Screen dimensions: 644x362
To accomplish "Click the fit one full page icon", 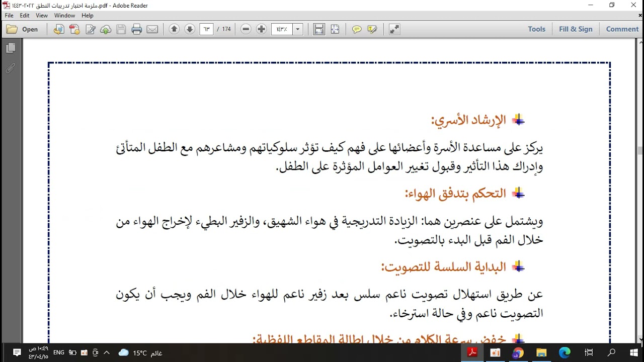I will (x=335, y=29).
